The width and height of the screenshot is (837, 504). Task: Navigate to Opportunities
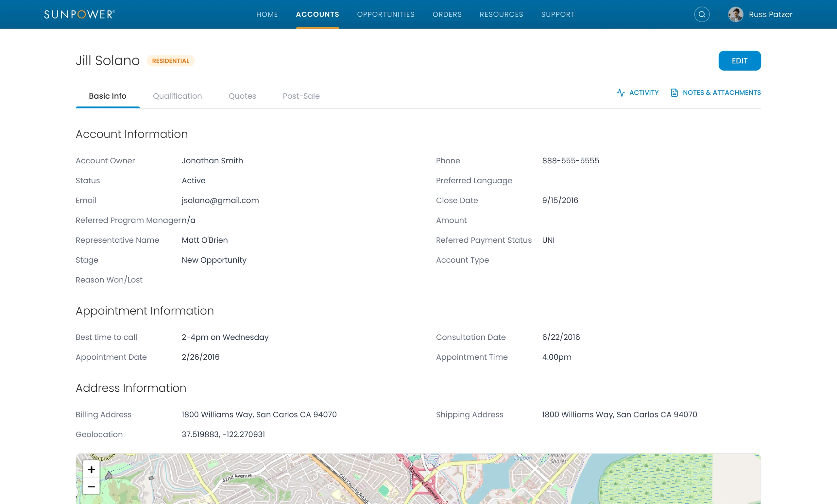pos(386,14)
